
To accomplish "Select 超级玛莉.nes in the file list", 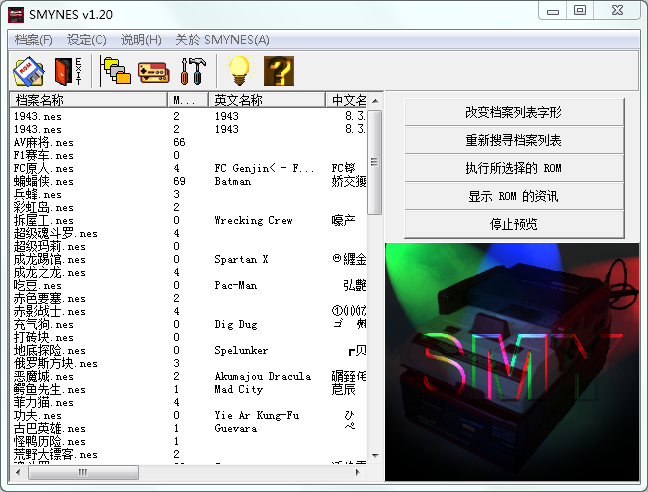I will (50, 246).
